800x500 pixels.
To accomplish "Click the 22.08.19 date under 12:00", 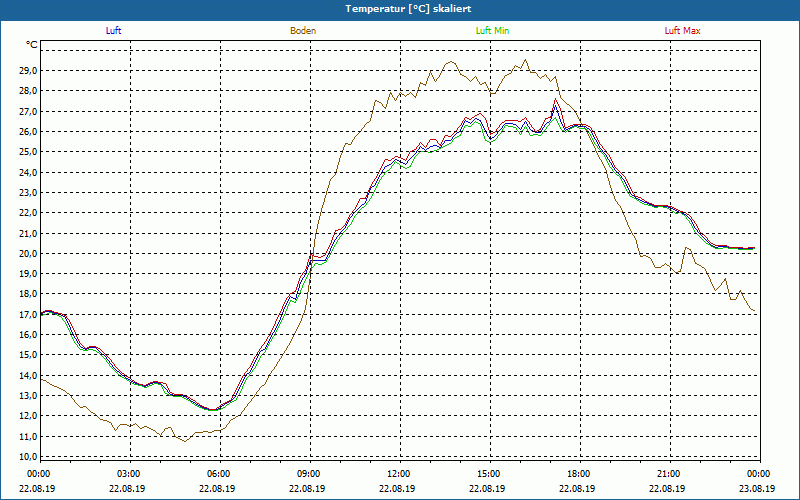I will (x=397, y=488).
